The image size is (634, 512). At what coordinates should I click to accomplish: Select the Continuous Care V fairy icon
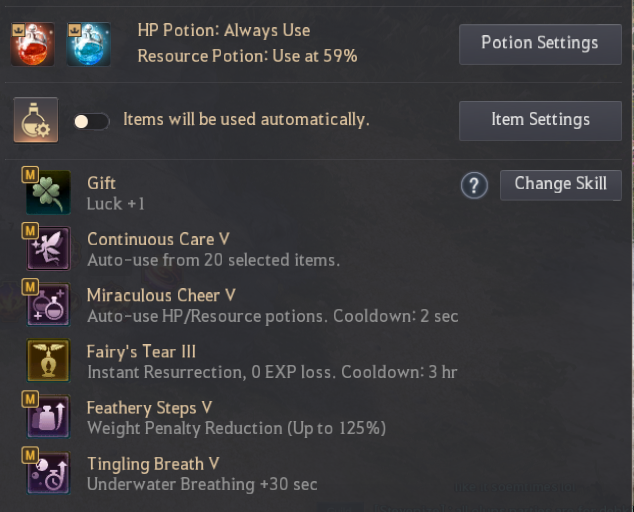(48, 248)
